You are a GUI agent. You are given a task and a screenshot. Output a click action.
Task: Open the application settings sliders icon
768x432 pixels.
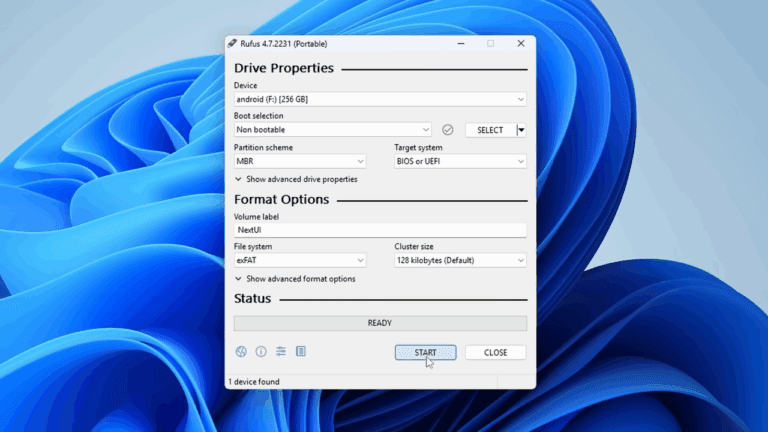(x=281, y=351)
